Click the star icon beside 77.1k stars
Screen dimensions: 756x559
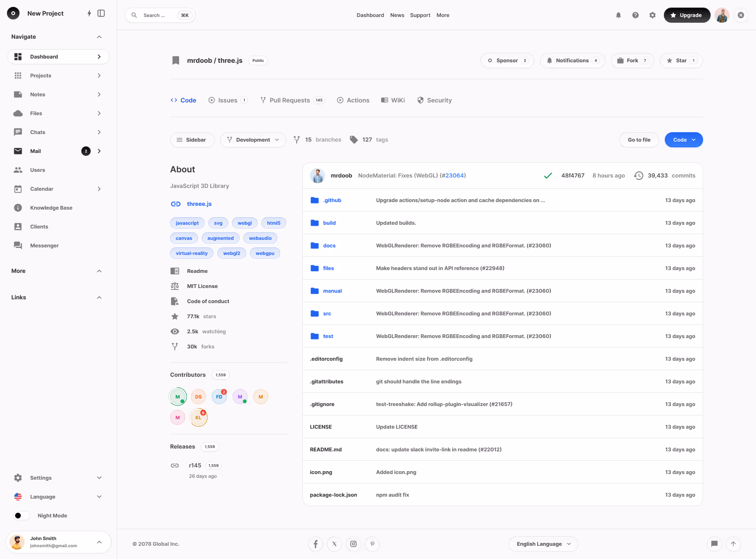[x=175, y=316]
